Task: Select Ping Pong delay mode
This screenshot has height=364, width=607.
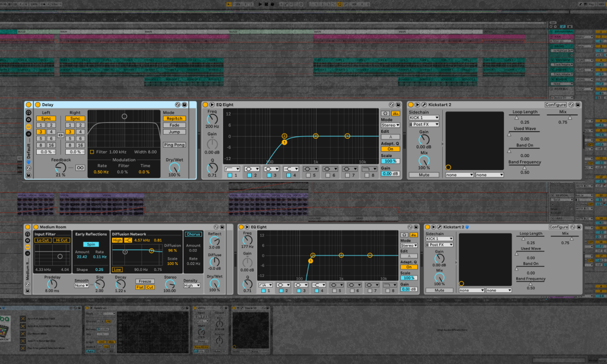Action: 174,145
